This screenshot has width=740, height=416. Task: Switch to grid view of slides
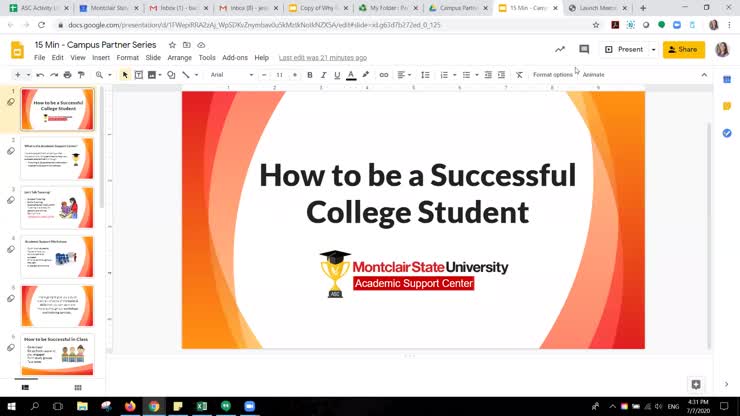(78, 388)
